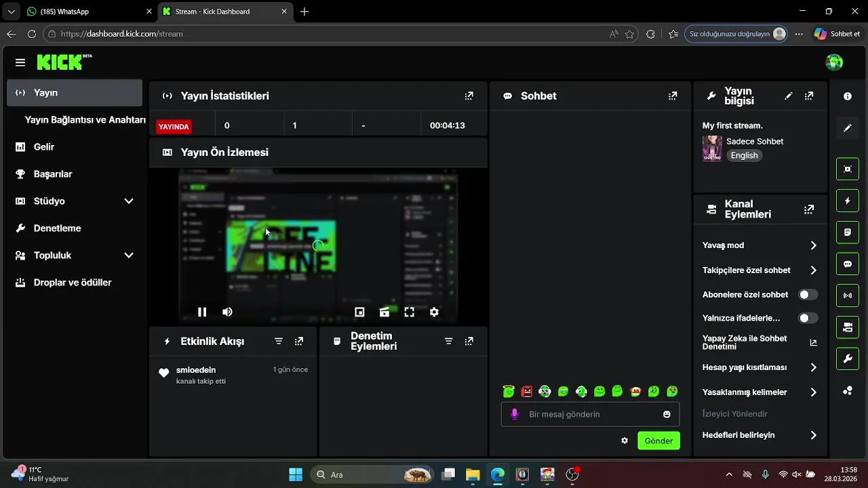Click the pencil edit icon in right rail
The width and height of the screenshot is (868, 488).
(848, 128)
